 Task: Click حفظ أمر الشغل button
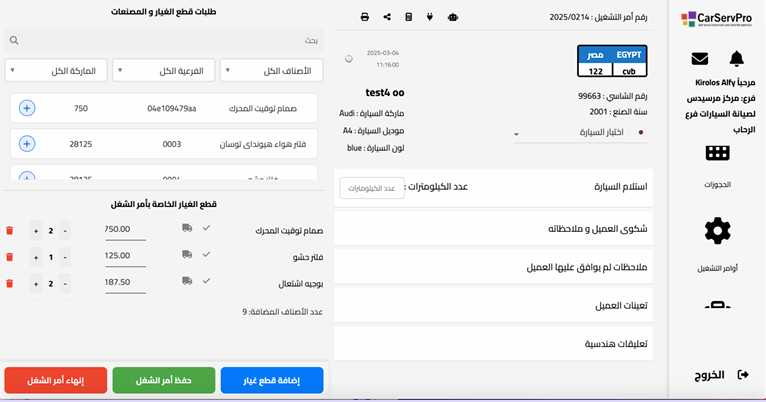tap(164, 381)
